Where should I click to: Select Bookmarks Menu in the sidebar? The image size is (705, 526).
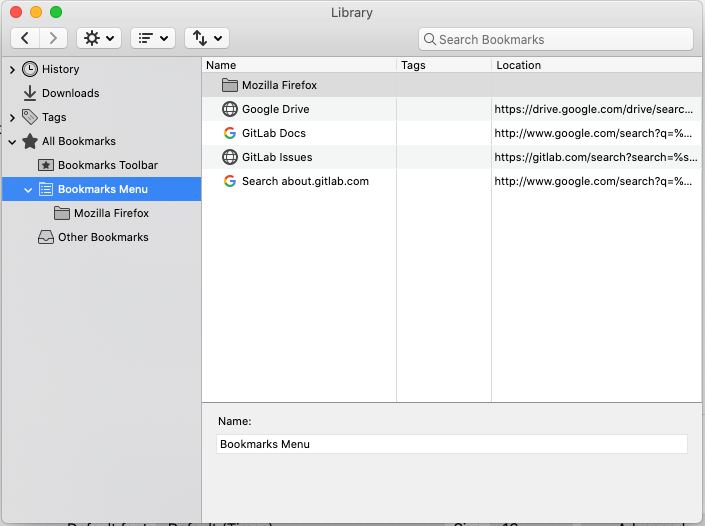(103, 189)
